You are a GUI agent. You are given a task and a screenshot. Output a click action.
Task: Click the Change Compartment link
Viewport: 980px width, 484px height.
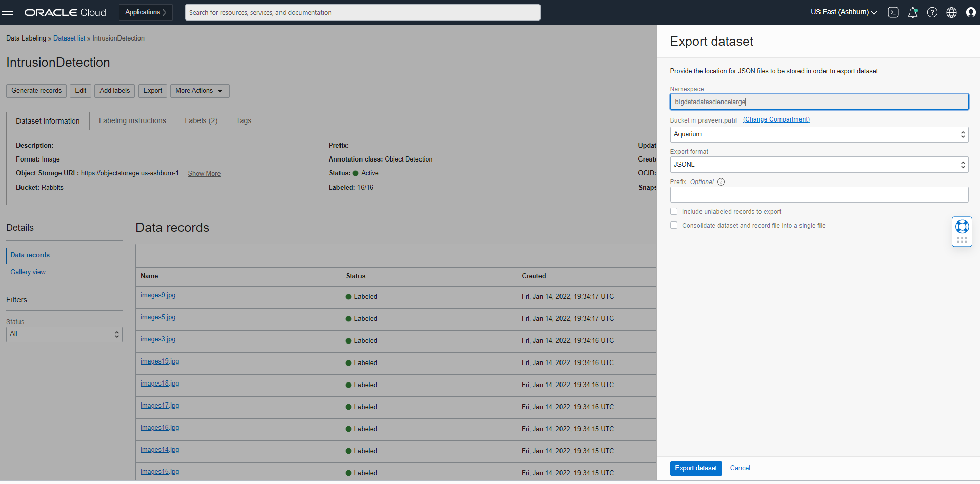776,119
